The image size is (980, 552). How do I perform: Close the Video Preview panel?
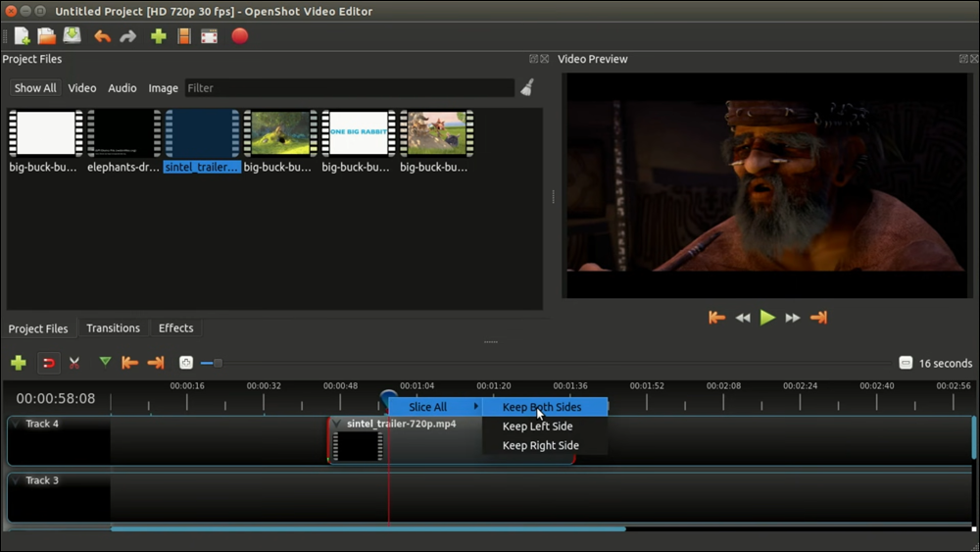point(974,59)
